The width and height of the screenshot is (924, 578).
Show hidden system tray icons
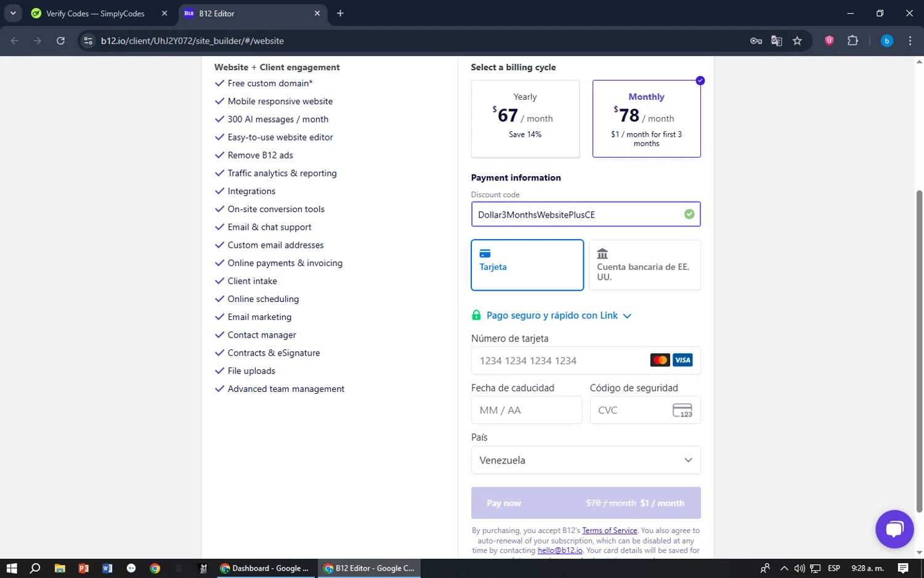(x=784, y=568)
